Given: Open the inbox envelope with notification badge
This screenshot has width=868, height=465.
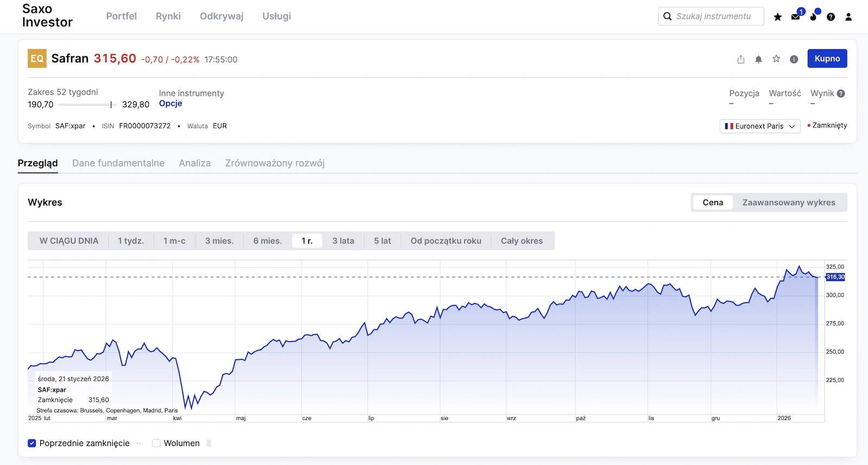Looking at the screenshot, I should [x=796, y=16].
